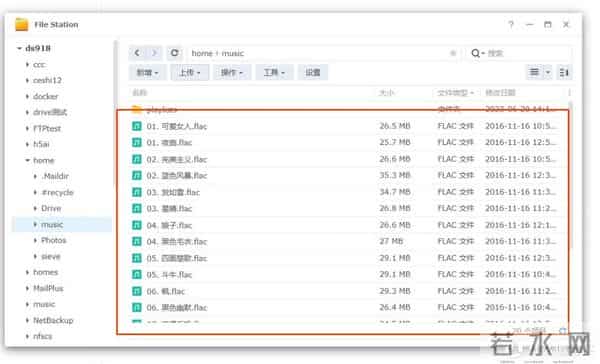Click the file list vertical scrollbar
The image size is (600, 364).
click(x=571, y=176)
